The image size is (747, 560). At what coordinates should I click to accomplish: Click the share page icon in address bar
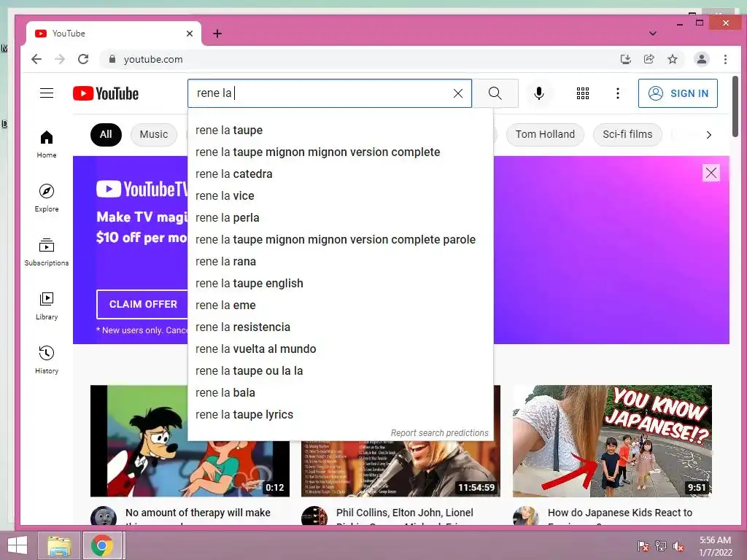(649, 59)
